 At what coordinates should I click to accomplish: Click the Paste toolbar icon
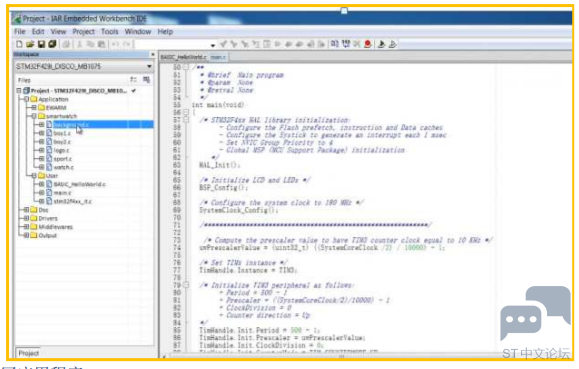pos(102,44)
